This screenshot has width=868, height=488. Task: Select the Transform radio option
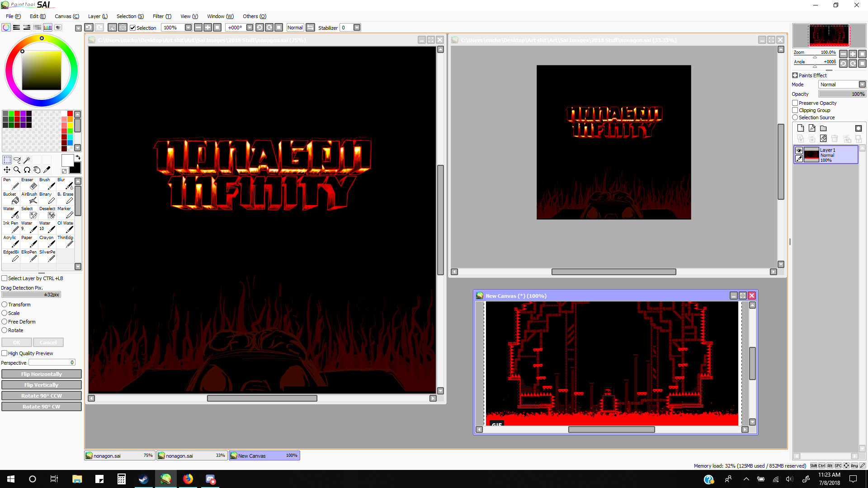pyautogui.click(x=5, y=305)
